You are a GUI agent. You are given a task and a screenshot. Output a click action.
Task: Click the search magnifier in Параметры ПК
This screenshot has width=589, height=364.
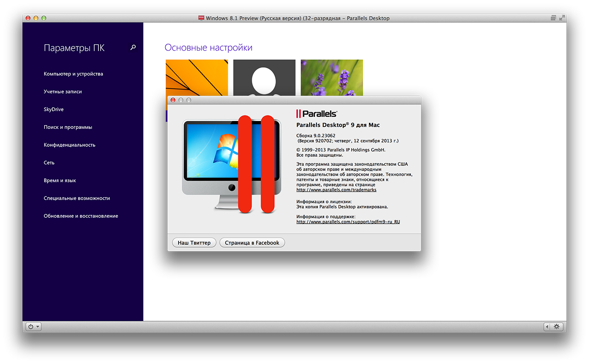(133, 47)
